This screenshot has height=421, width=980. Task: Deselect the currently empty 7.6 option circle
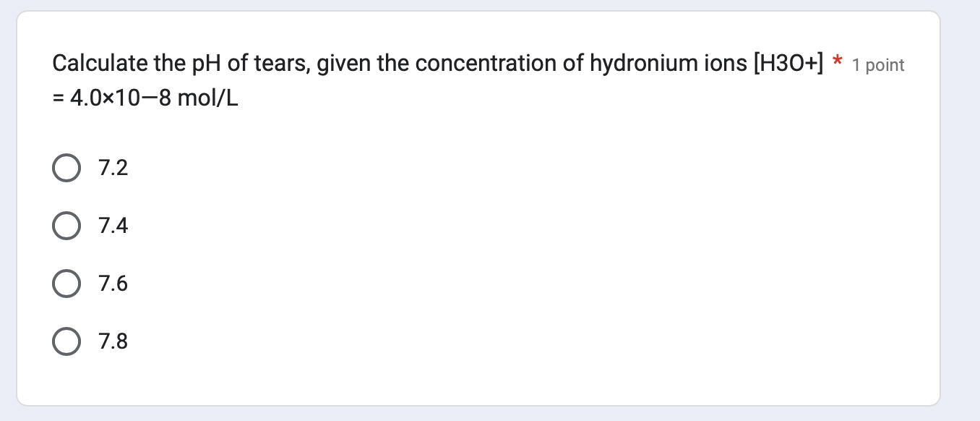point(66,283)
